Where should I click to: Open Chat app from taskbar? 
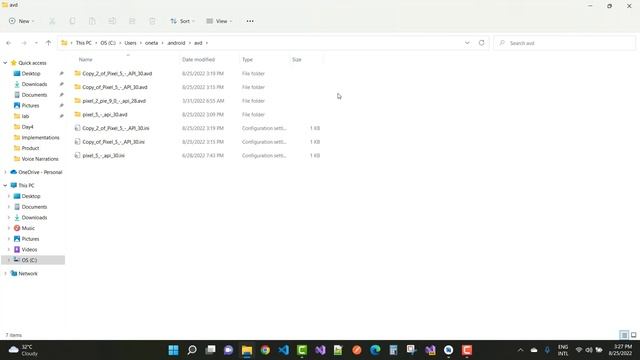229,350
